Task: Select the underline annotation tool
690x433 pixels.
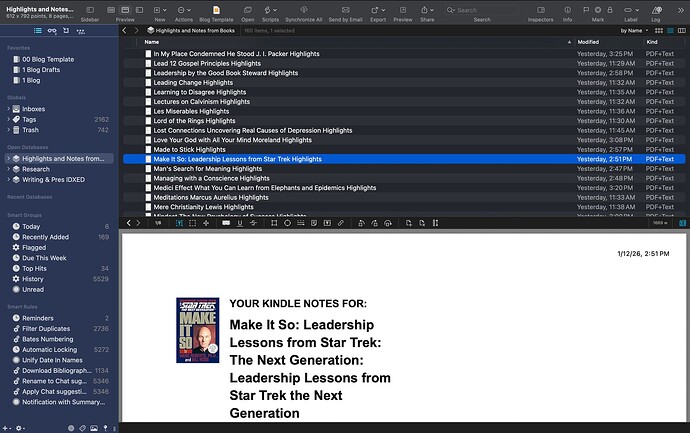Action: [242, 222]
